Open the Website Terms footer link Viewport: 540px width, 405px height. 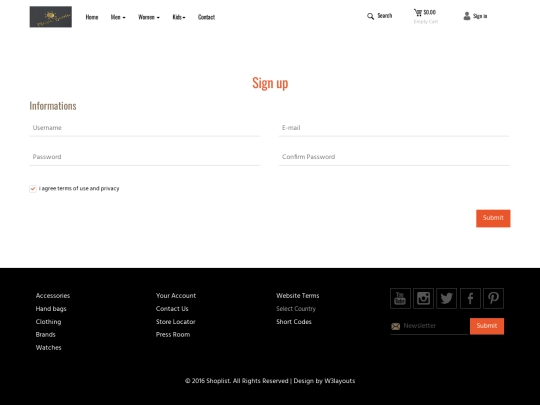[298, 295]
